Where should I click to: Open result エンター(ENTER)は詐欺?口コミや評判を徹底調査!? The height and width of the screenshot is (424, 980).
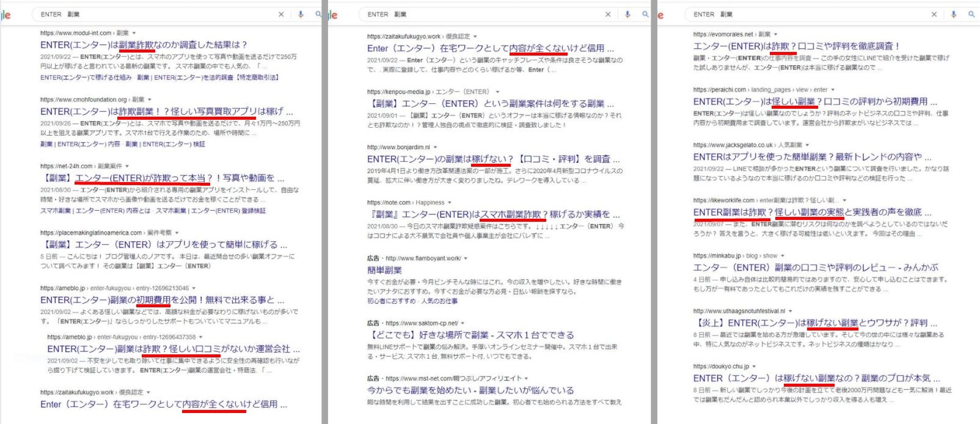(x=797, y=46)
